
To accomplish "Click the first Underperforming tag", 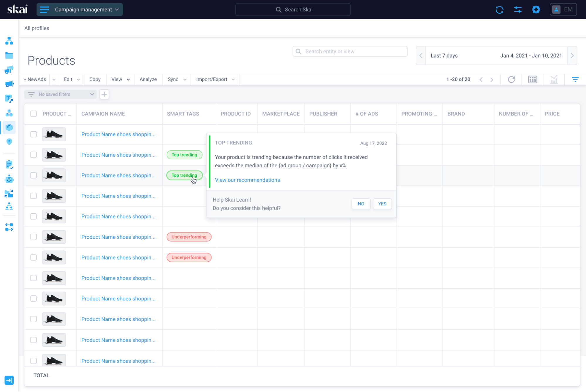I will [x=189, y=237].
